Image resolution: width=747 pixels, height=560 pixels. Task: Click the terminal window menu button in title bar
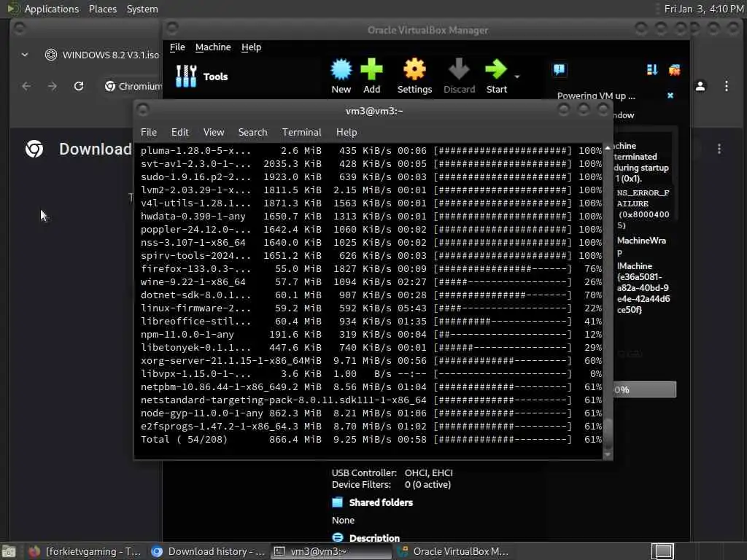pos(142,111)
